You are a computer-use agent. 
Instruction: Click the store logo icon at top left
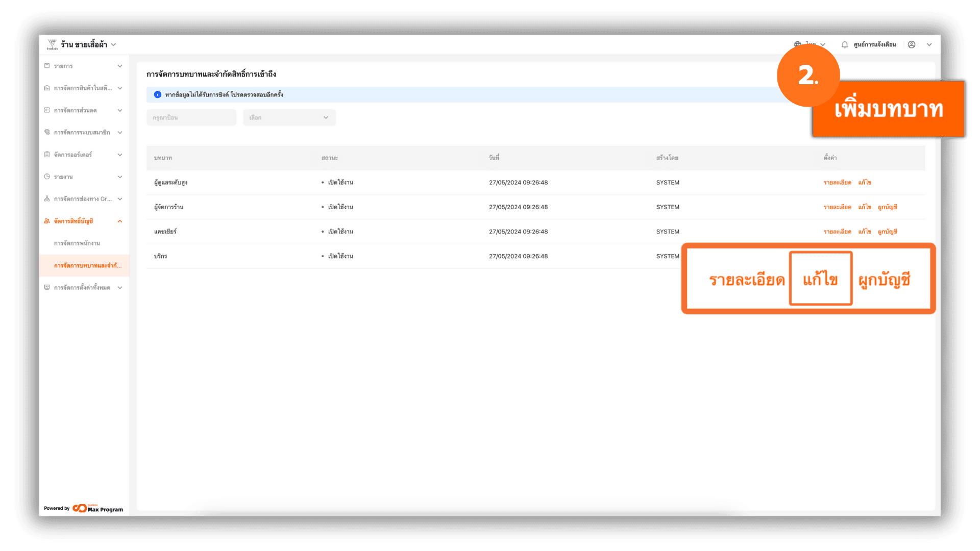click(52, 44)
